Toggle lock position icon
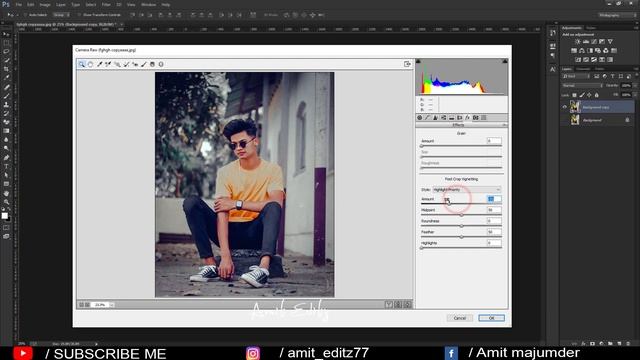This screenshot has height=360, width=640. tap(589, 95)
